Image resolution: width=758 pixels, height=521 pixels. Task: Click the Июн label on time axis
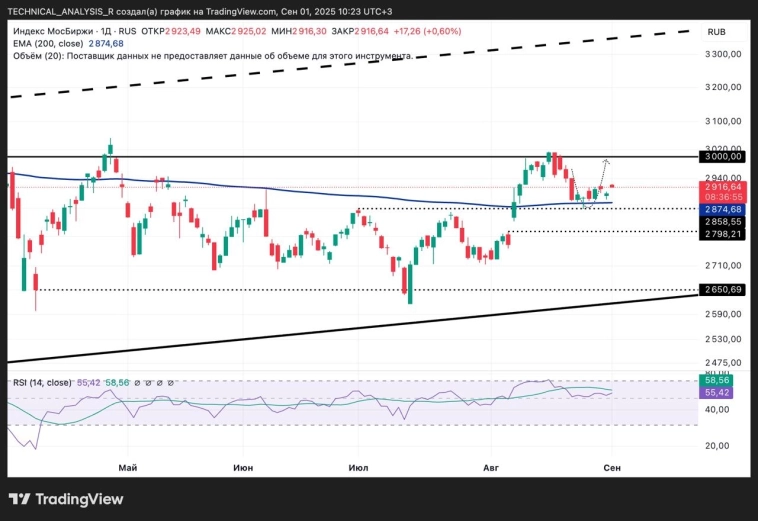[243, 468]
